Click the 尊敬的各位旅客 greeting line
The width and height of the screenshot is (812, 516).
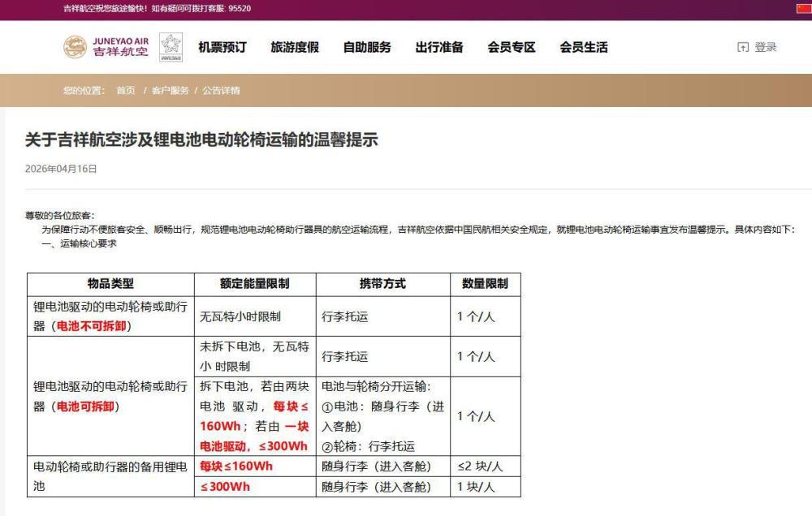click(x=59, y=215)
